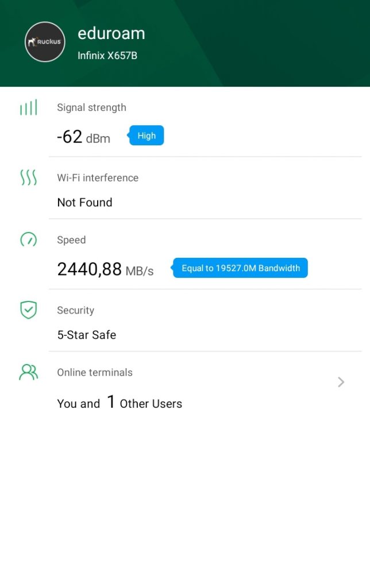
Task: Click the Online terminals users icon
Action: click(28, 372)
